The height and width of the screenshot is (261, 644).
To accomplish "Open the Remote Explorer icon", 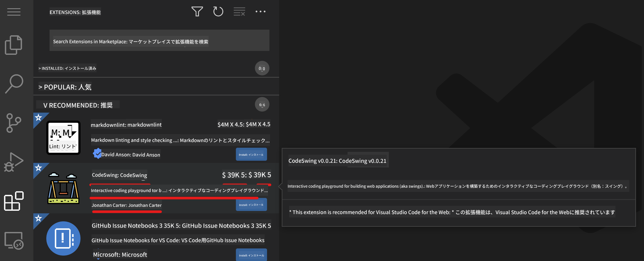I will (14, 240).
